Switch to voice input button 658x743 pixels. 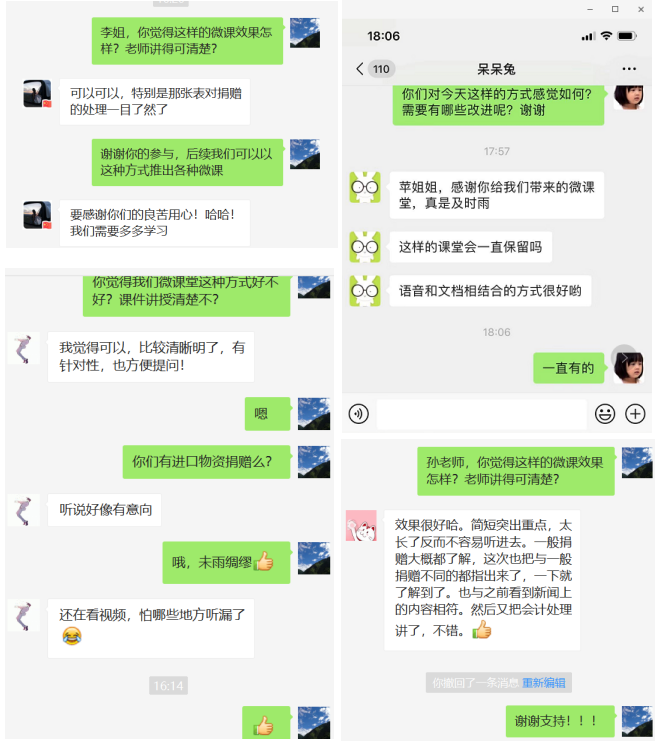click(359, 414)
